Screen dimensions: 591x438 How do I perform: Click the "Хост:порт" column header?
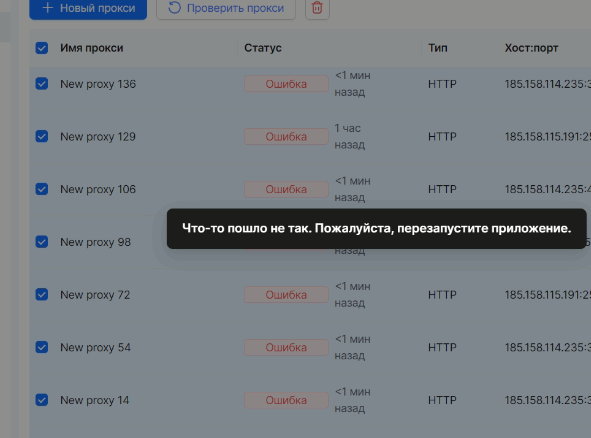(x=531, y=48)
